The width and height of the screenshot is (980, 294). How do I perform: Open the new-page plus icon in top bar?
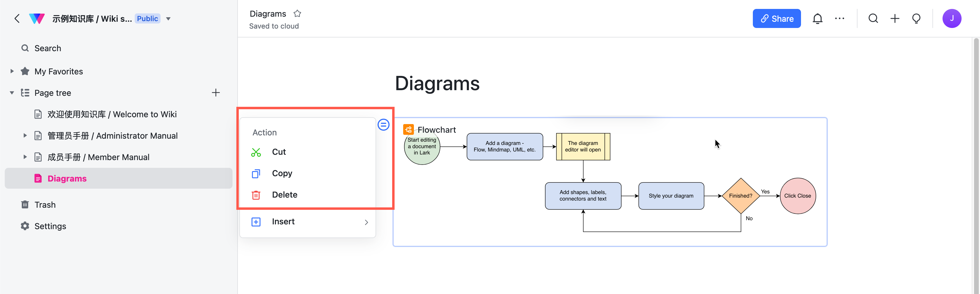pos(895,18)
